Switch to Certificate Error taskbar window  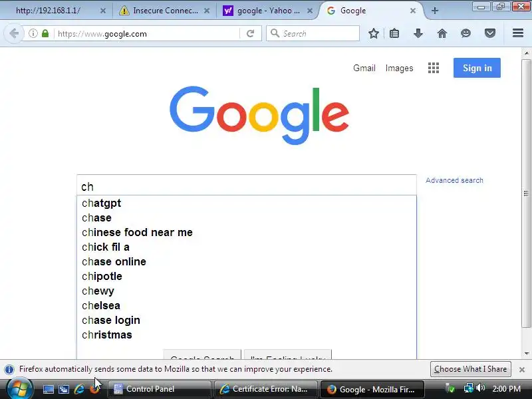tap(265, 389)
